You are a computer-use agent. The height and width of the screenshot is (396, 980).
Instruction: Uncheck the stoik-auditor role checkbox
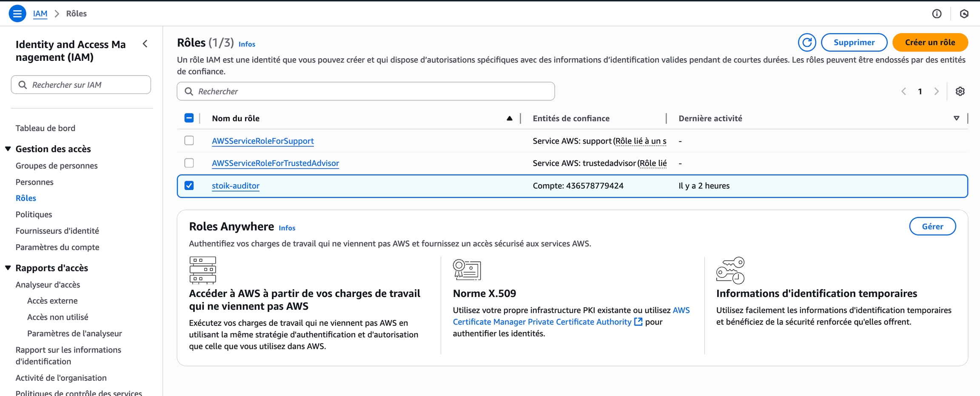tap(189, 186)
